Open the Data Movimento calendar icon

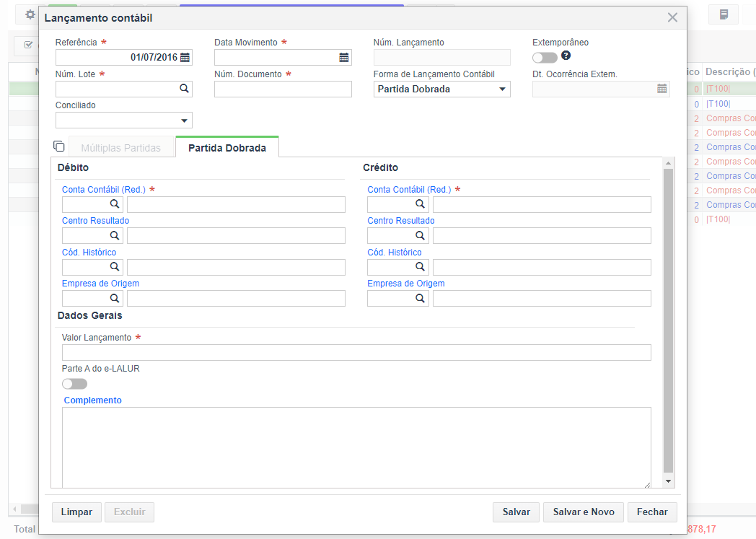(x=344, y=58)
